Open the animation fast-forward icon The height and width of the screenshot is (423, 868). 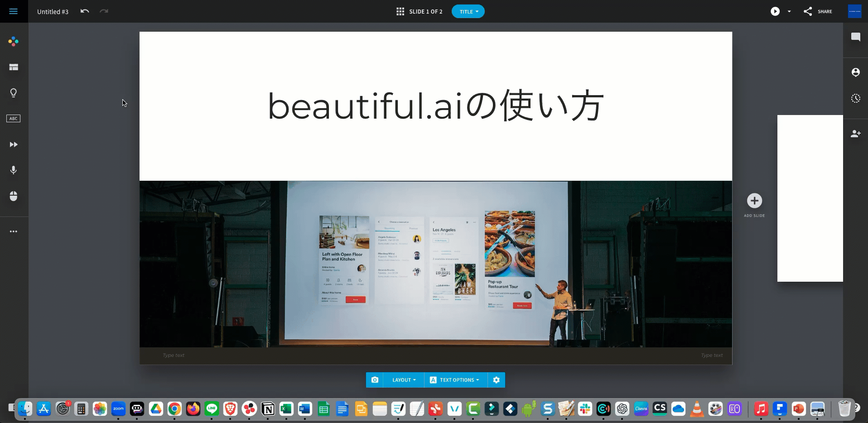pos(14,144)
